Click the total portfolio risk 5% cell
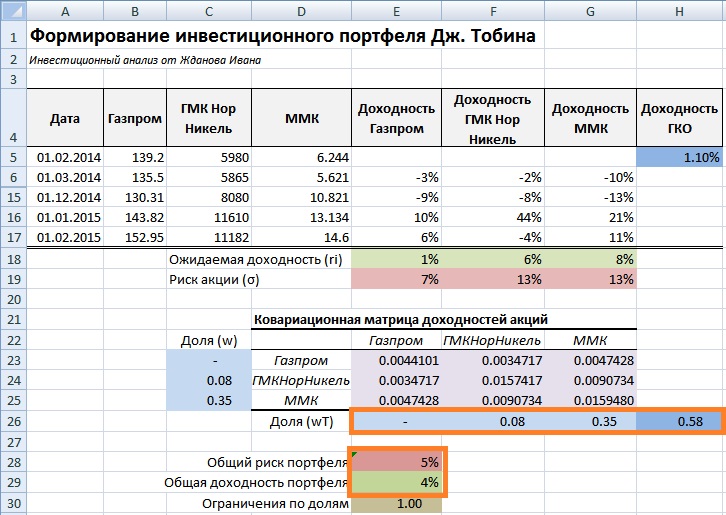726x515 pixels. click(398, 462)
